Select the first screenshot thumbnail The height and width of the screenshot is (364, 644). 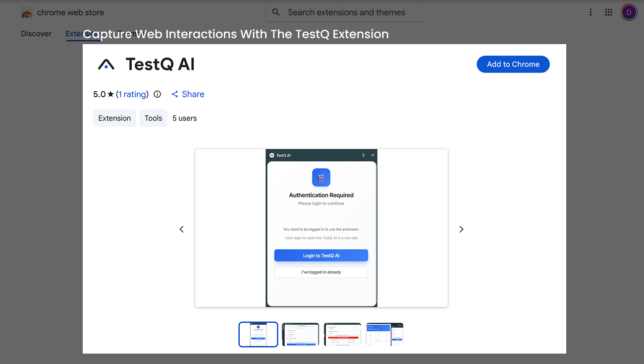[x=258, y=334]
